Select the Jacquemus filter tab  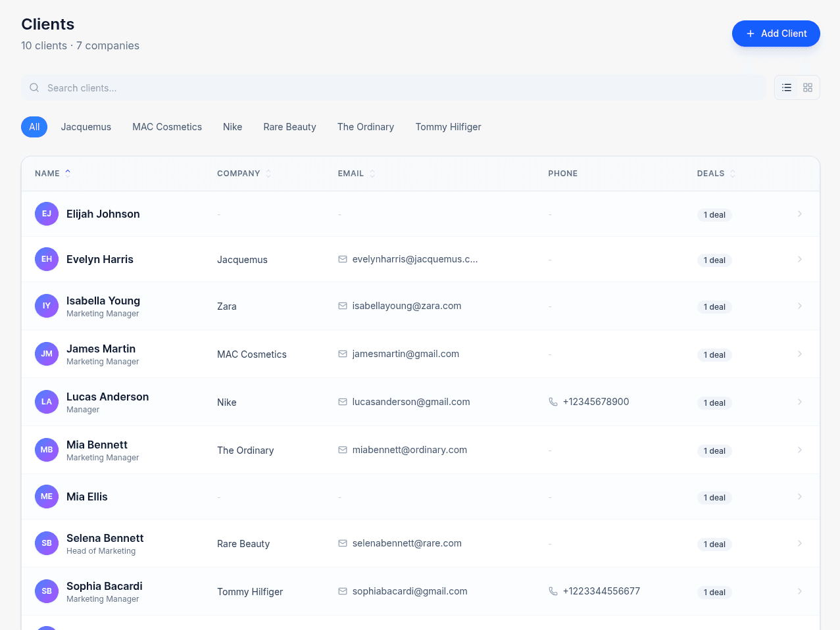tap(86, 127)
